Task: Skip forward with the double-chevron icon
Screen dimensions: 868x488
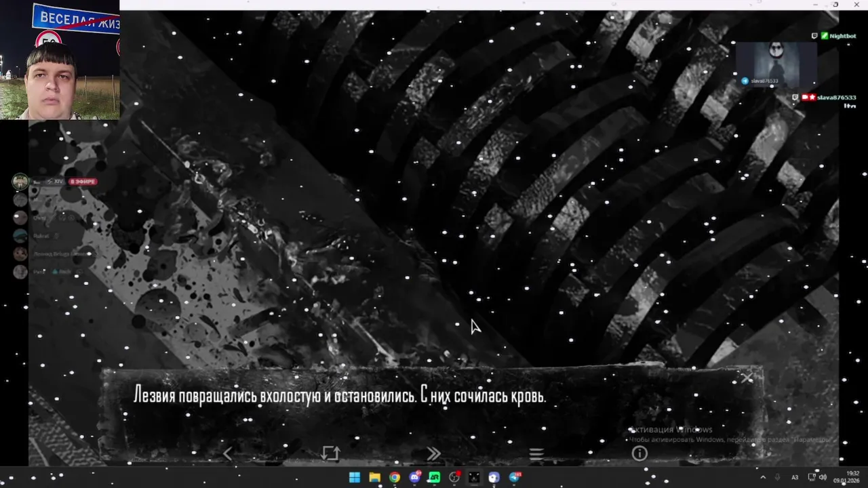Action: coord(433,453)
